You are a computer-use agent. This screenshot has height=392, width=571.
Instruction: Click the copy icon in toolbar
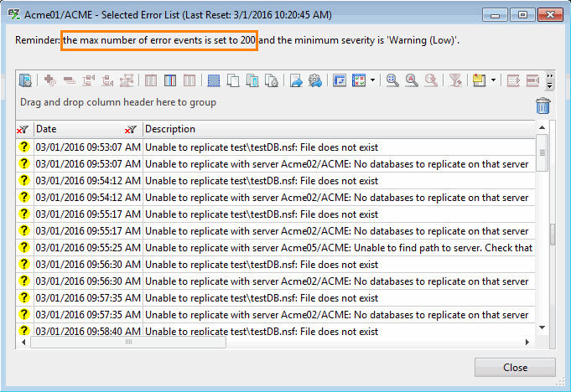(233, 80)
